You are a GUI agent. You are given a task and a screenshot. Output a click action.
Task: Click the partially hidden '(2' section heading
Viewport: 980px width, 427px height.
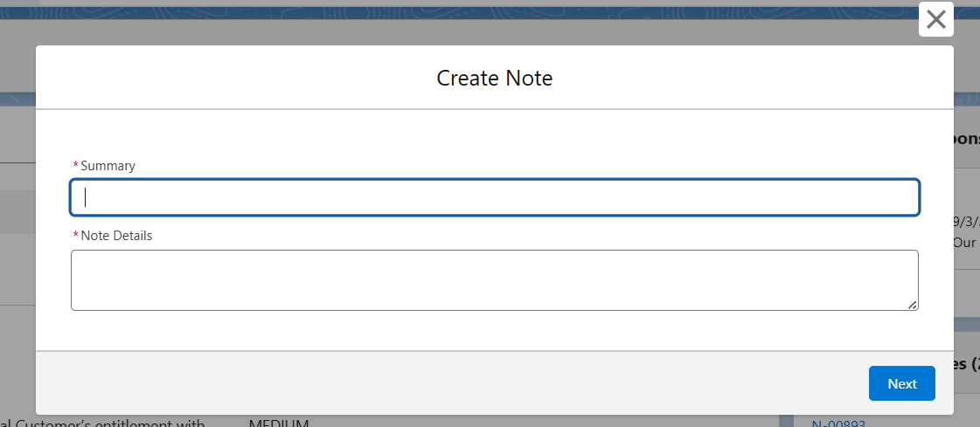click(x=965, y=364)
